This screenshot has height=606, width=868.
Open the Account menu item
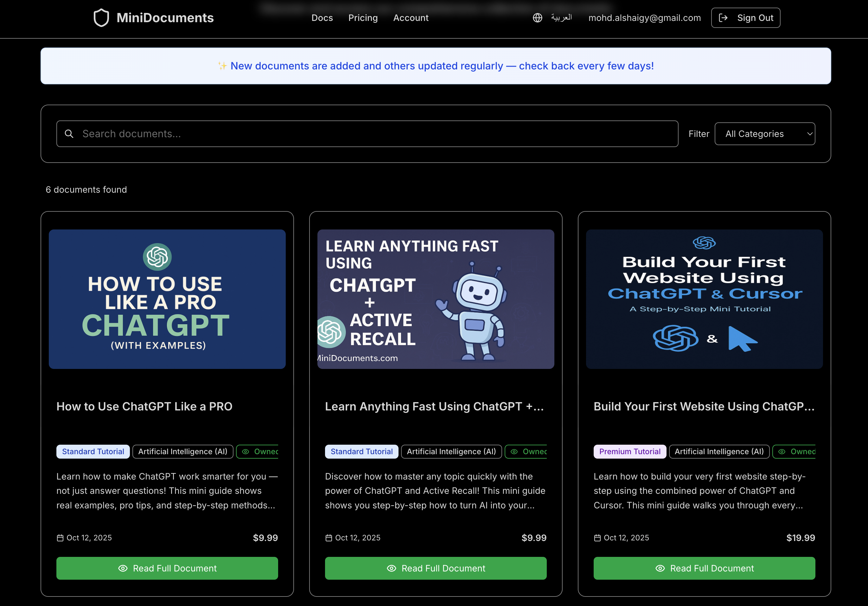click(411, 18)
